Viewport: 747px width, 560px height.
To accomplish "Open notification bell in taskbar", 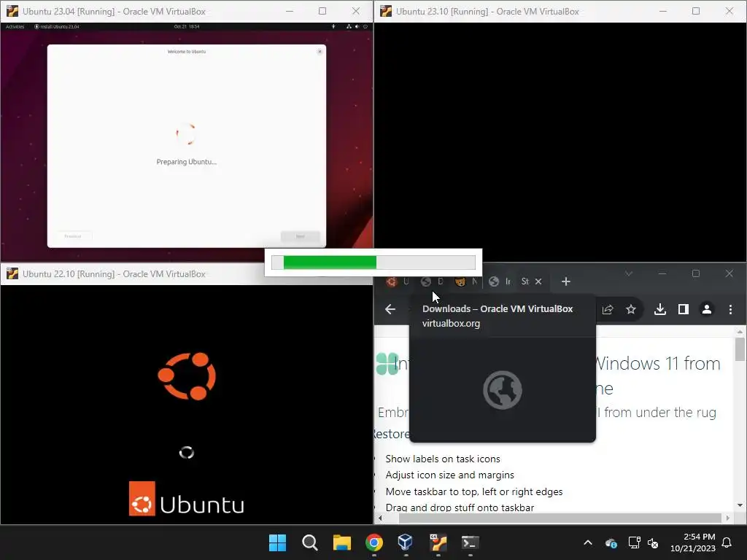I will [727, 542].
